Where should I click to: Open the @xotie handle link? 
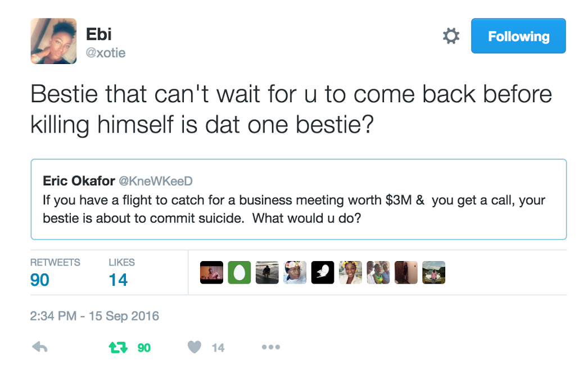click(x=106, y=53)
